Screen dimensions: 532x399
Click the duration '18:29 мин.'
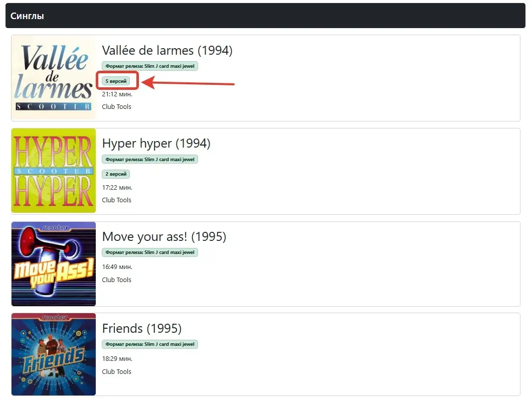(117, 358)
